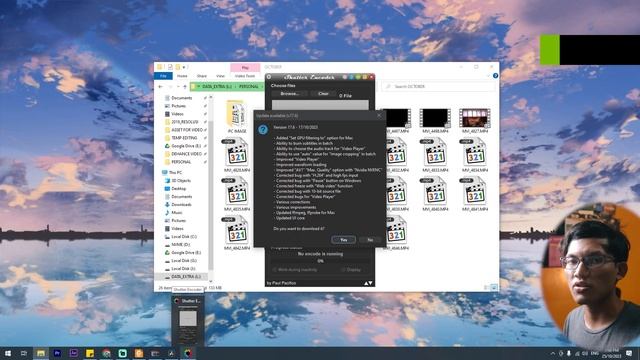Select file MVI_4841.MP4
Image resolution: width=640 pixels, height=360 pixels.
point(475,194)
